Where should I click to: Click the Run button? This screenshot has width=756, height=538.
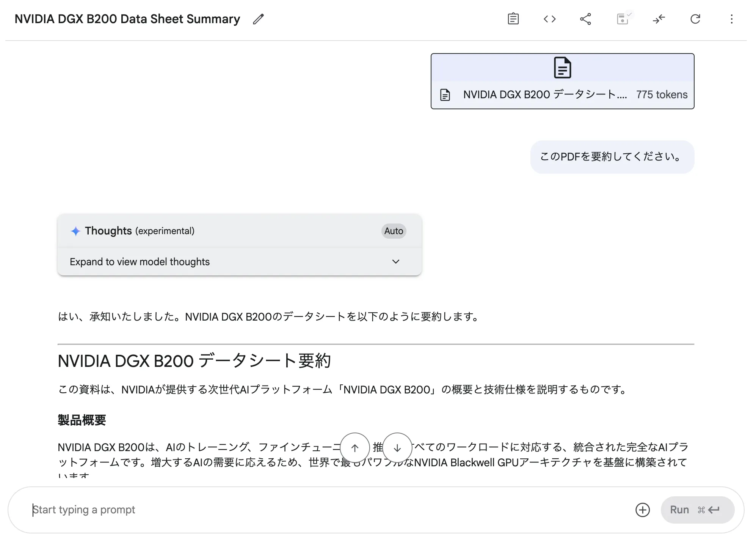(x=698, y=510)
